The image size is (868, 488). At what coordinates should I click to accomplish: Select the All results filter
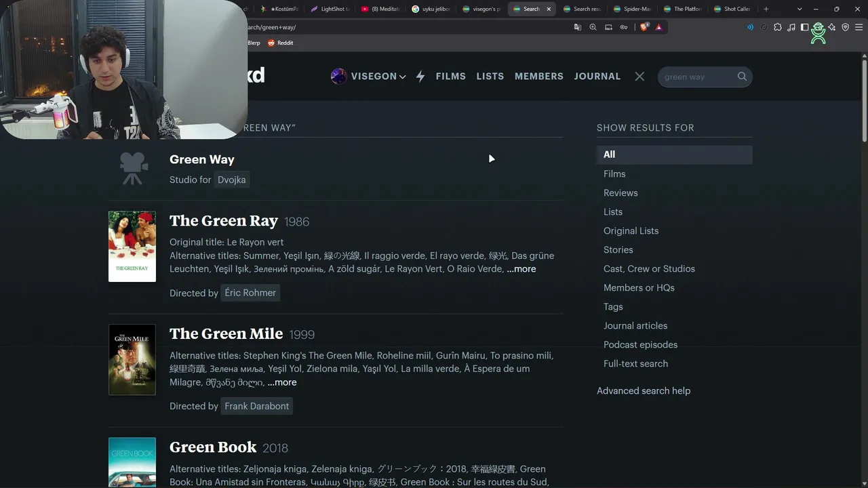coord(675,155)
